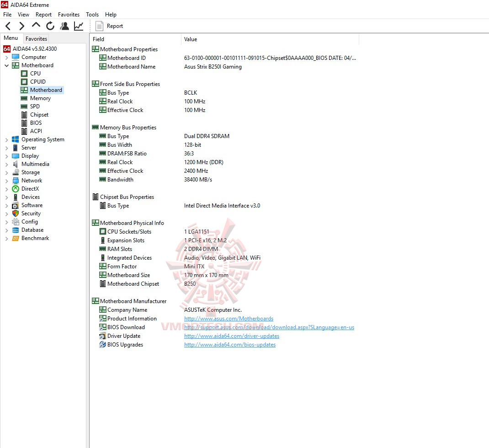Viewport: 489px width, 448px height.
Task: Click the Value column header
Action: 270,39
